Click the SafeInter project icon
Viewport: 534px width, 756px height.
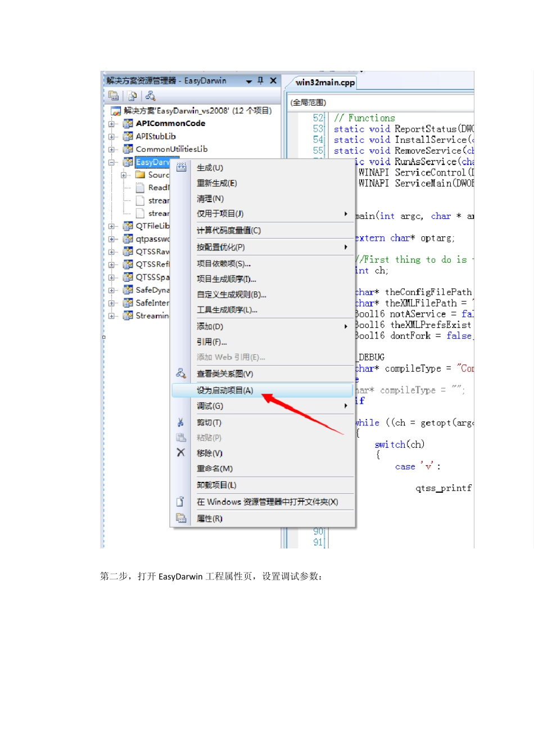click(x=128, y=303)
